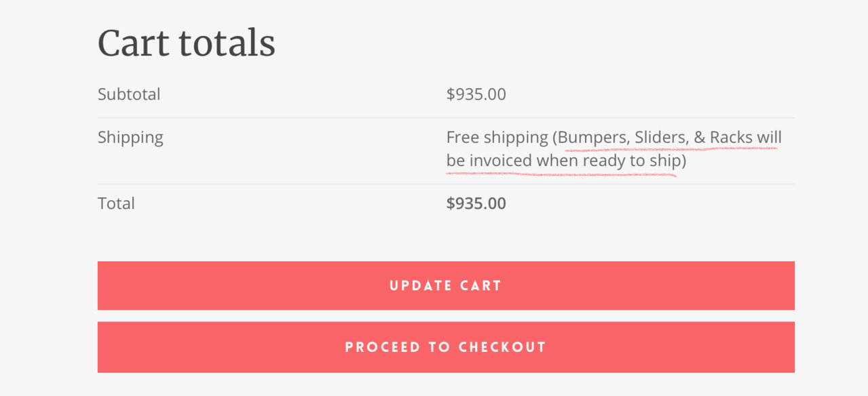868x396 pixels.
Task: Click the Update Cart button
Action: coord(446,285)
